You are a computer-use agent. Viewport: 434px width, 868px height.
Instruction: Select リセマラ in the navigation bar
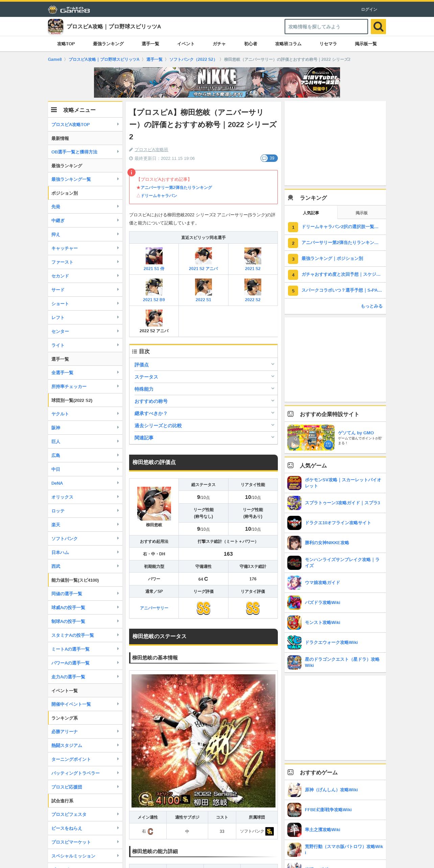pos(328,44)
